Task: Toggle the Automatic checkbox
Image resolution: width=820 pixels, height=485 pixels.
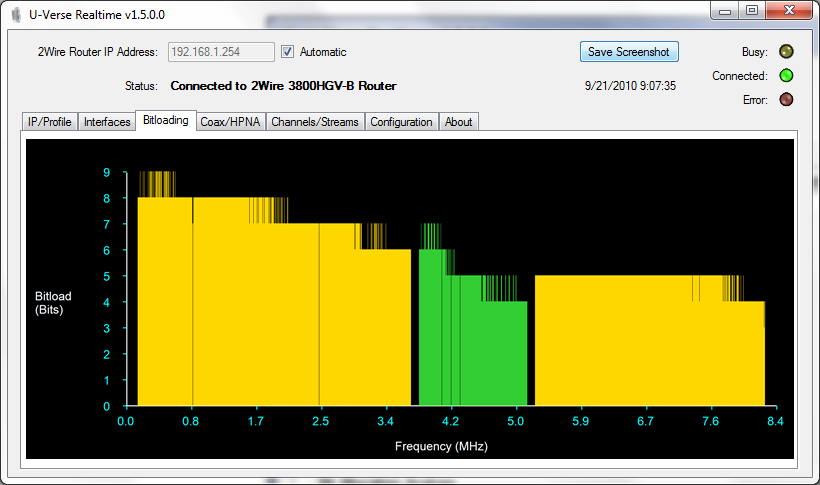Action: click(x=287, y=52)
